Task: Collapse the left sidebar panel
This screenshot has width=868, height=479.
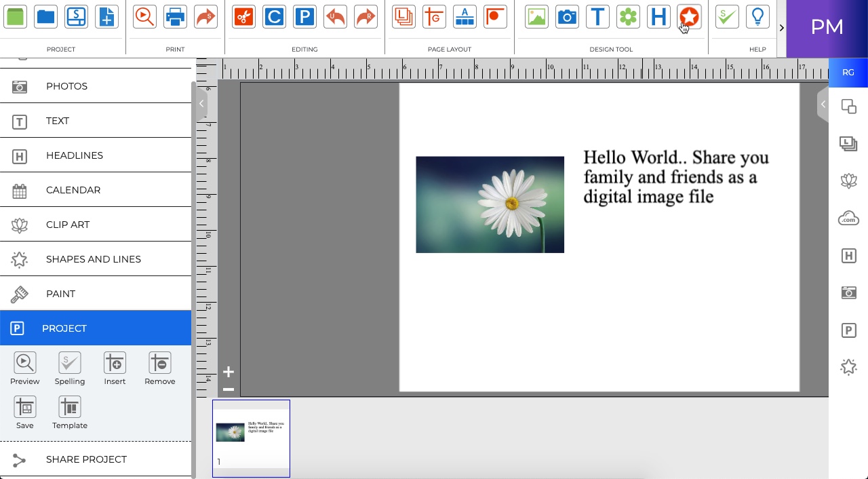Action: tap(201, 104)
